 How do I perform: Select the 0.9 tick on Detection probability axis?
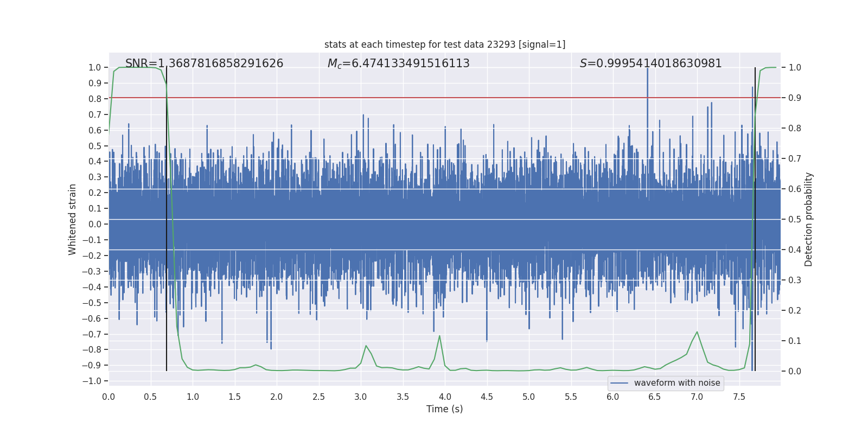coord(795,98)
